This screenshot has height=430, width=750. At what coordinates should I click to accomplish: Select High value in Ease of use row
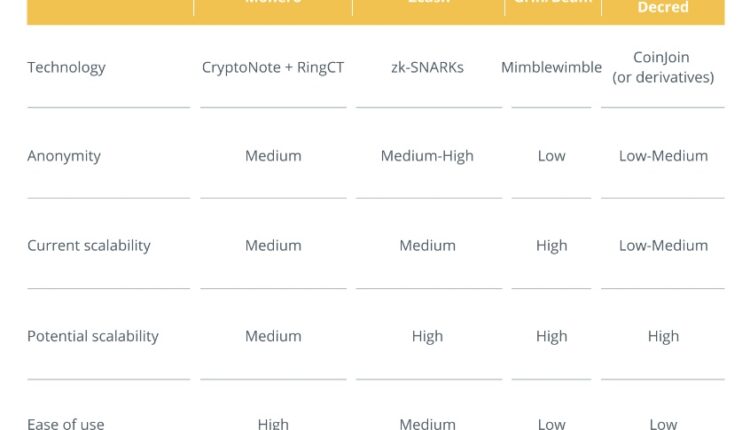(273, 424)
